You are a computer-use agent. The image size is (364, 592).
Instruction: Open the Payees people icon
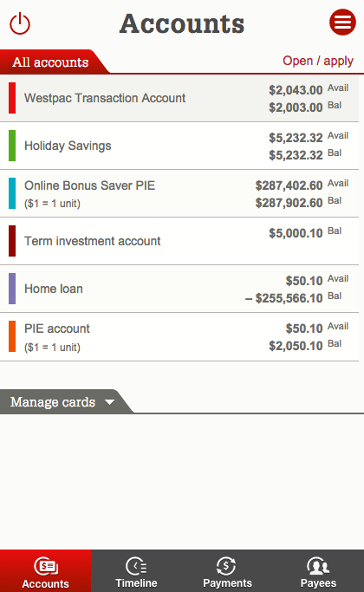point(318,566)
